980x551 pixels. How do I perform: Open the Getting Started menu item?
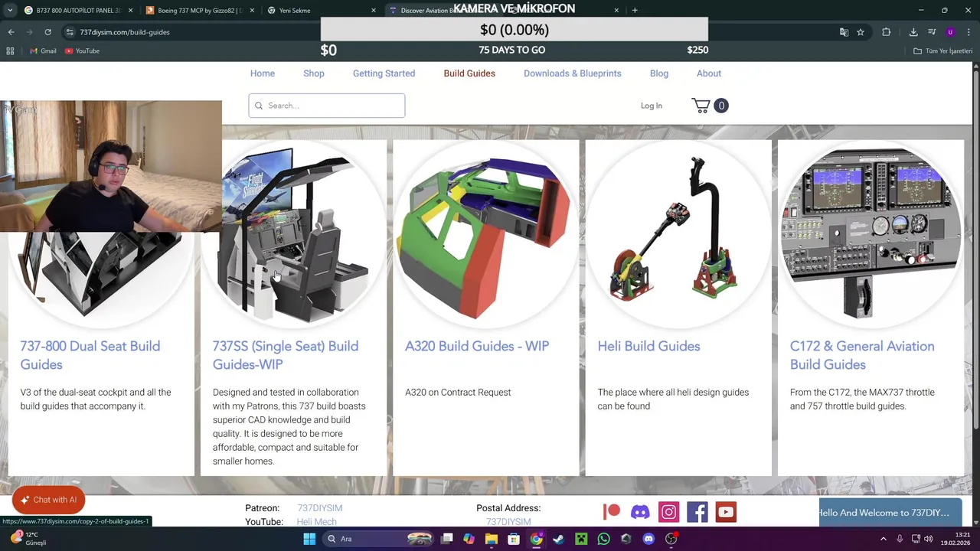384,73
